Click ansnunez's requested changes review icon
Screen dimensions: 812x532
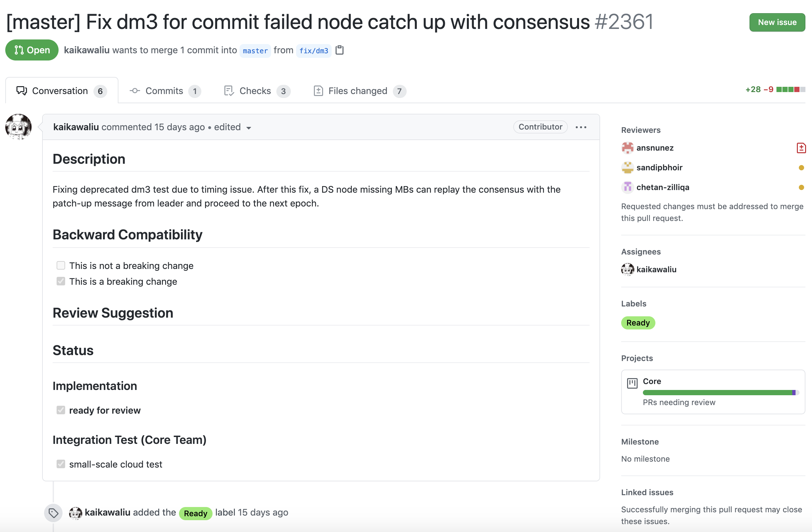[x=801, y=148]
